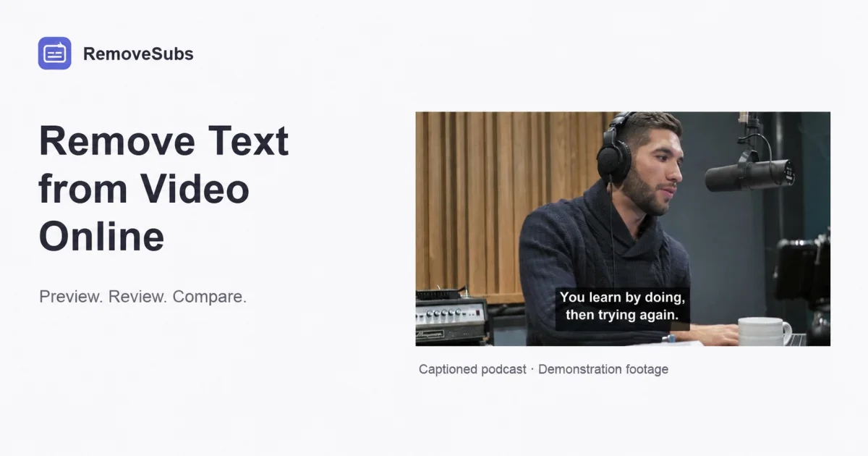Viewport: 868px width, 456px height.
Task: Click the RemoveSubs logo icon
Action: tap(54, 54)
